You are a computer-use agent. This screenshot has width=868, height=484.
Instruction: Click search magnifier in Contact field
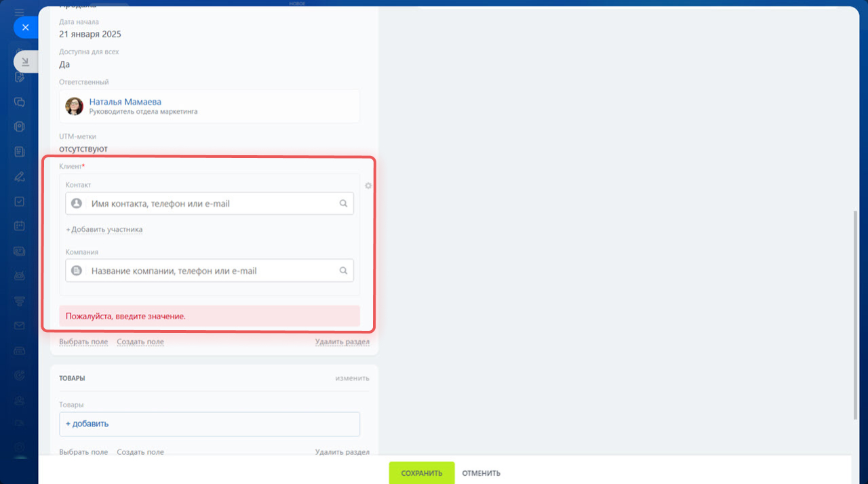pos(343,203)
